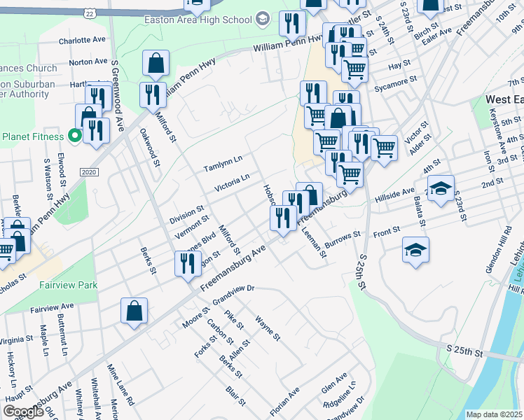The width and height of the screenshot is (524, 420).
Task: Click the Pike St label
Action: (234, 320)
